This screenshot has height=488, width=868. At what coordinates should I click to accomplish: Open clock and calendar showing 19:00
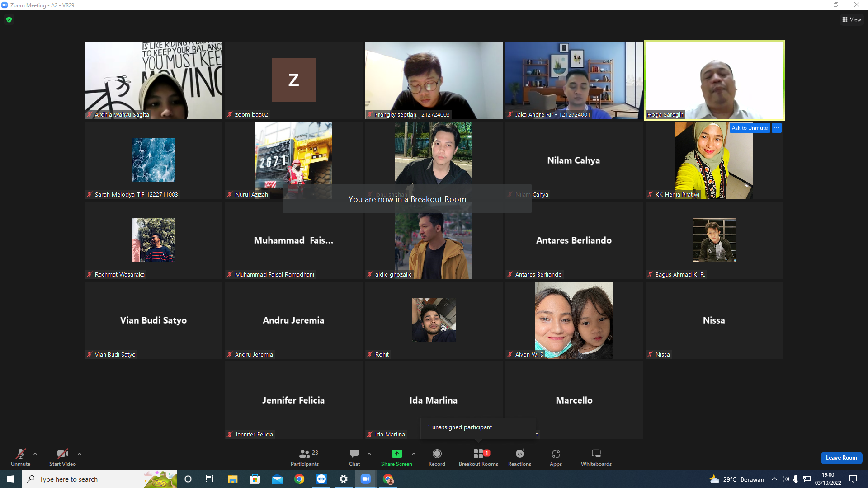[828, 479]
